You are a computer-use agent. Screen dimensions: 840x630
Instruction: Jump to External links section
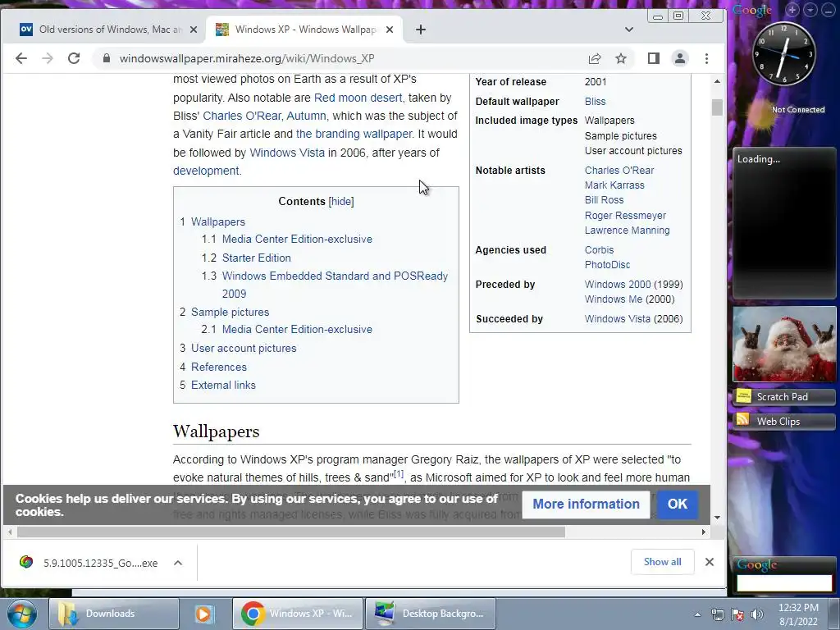(223, 386)
